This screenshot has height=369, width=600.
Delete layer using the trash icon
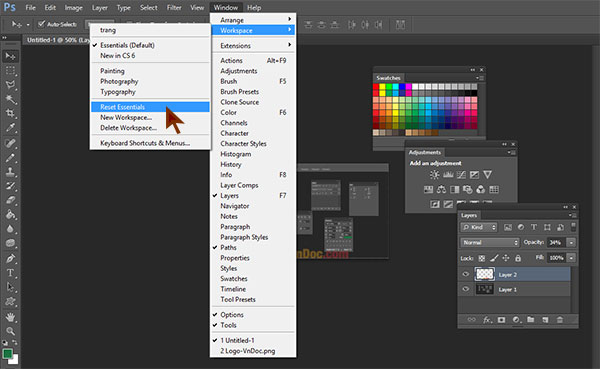pyautogui.click(x=559, y=320)
